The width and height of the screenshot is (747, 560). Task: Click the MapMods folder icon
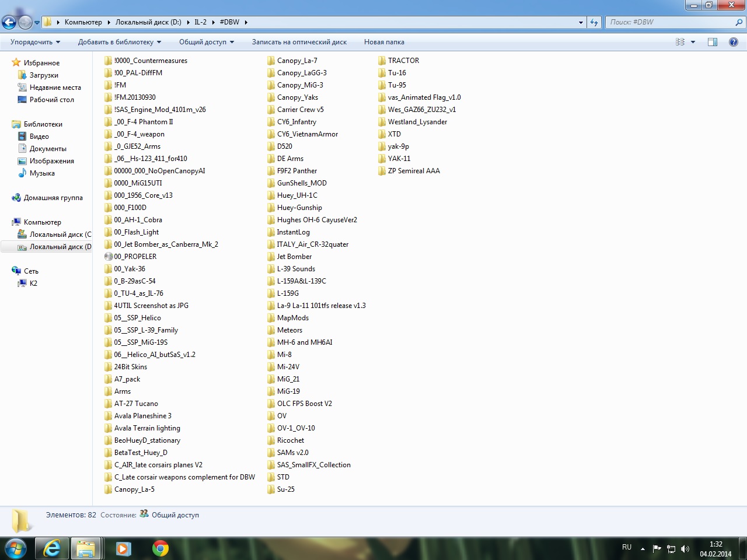tap(271, 318)
